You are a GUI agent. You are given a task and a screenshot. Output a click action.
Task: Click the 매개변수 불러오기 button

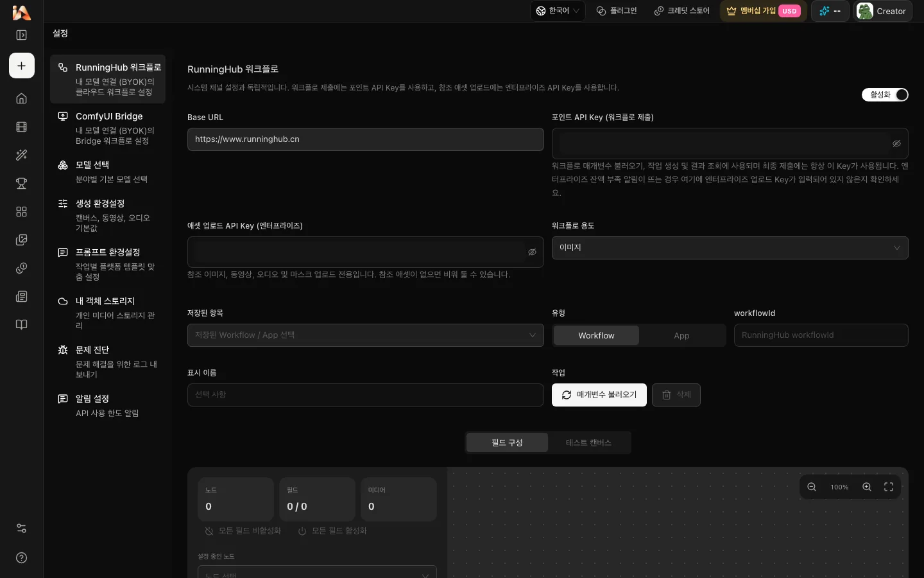click(599, 395)
